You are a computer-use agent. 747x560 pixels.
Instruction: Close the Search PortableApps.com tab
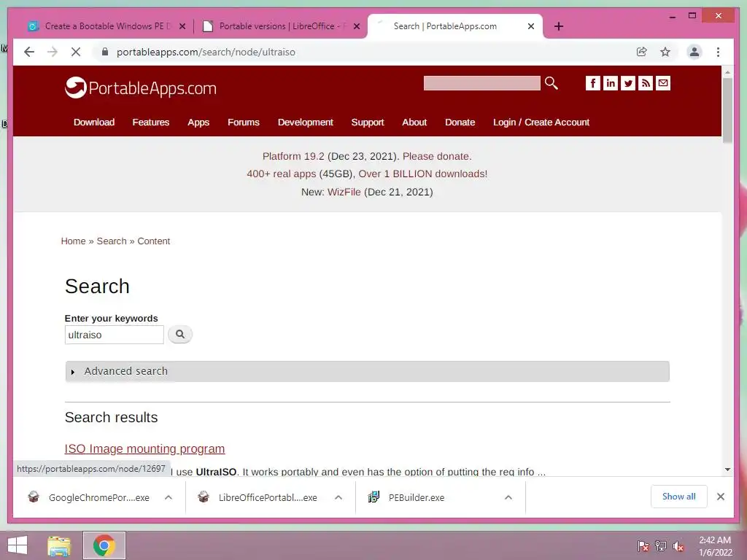(x=531, y=27)
